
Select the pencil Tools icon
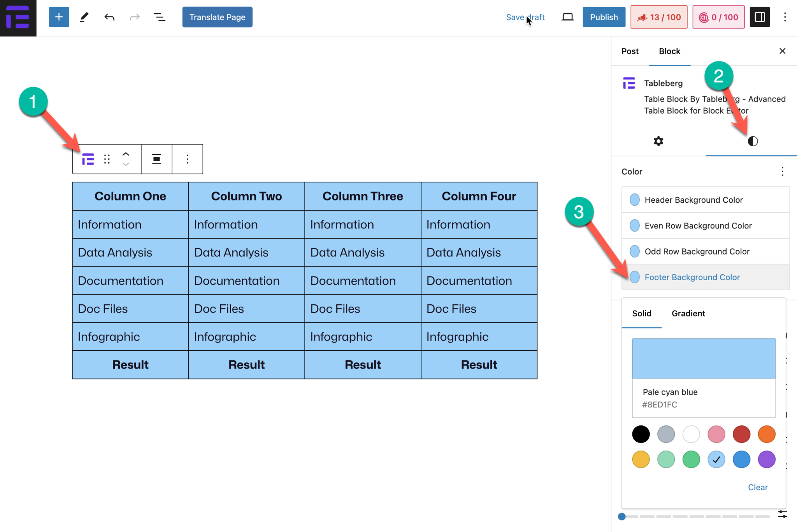point(84,17)
